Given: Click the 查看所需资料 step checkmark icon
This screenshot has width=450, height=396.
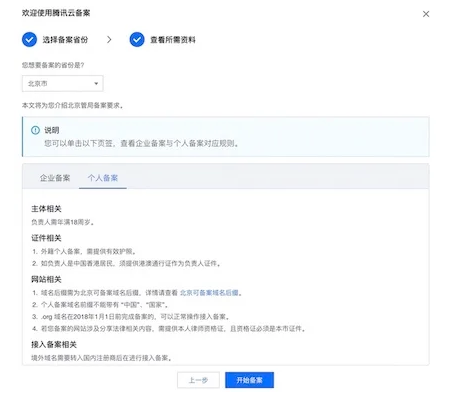Looking at the screenshot, I should pos(137,40).
